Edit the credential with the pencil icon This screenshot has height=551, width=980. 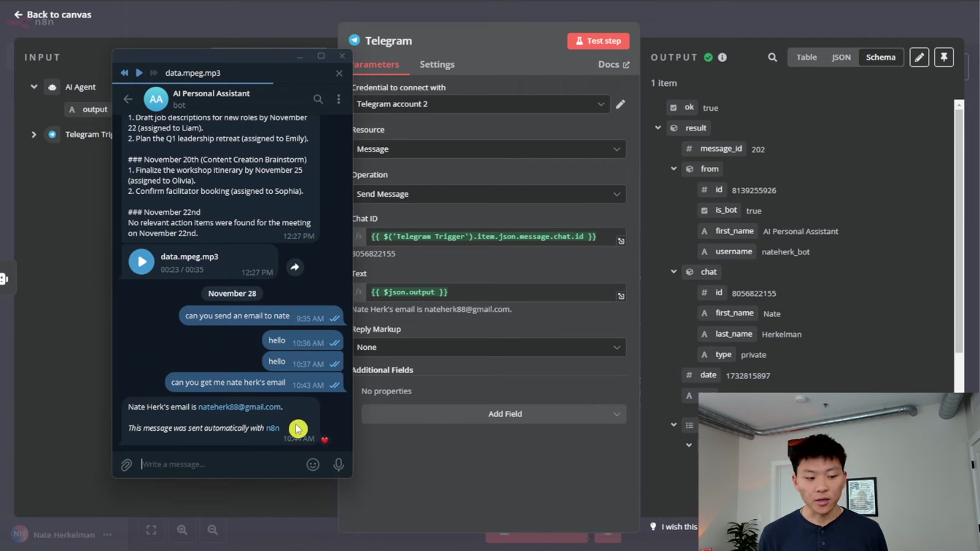(x=621, y=104)
